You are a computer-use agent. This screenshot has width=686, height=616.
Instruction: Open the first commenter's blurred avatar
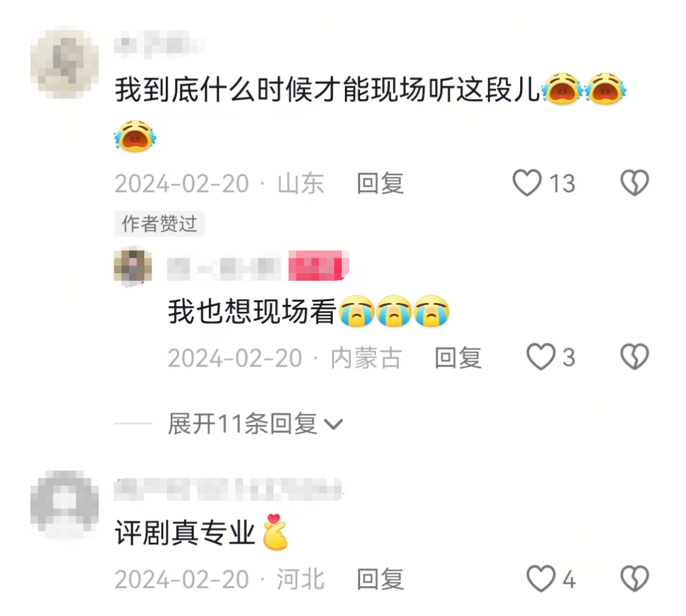click(65, 62)
